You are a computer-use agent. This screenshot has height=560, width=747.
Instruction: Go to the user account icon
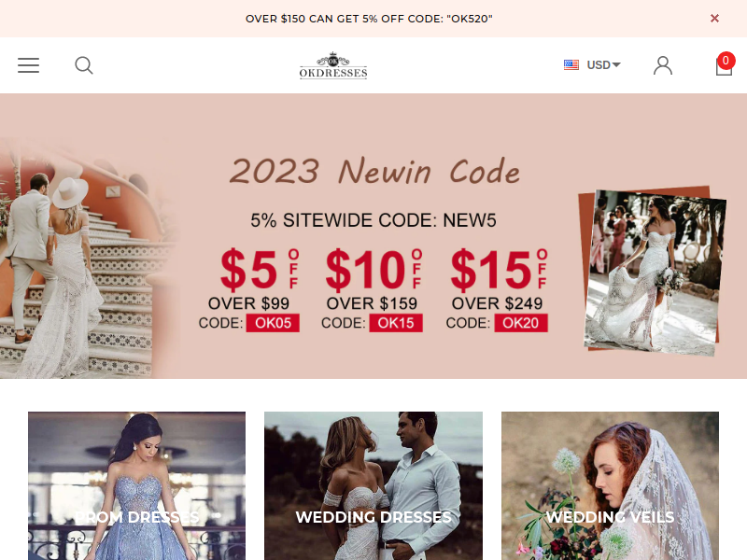663,65
